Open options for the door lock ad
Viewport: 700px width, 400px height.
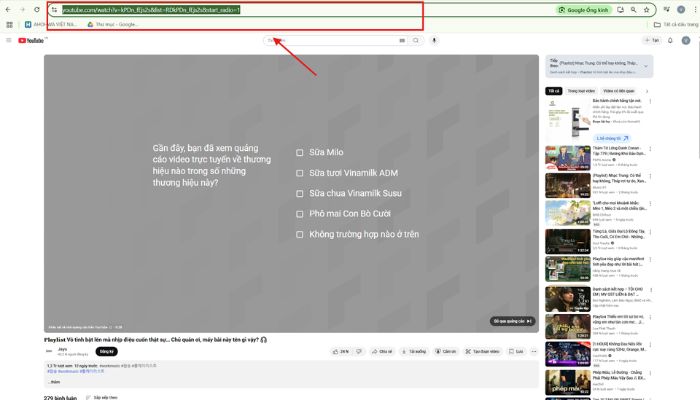coord(650,101)
